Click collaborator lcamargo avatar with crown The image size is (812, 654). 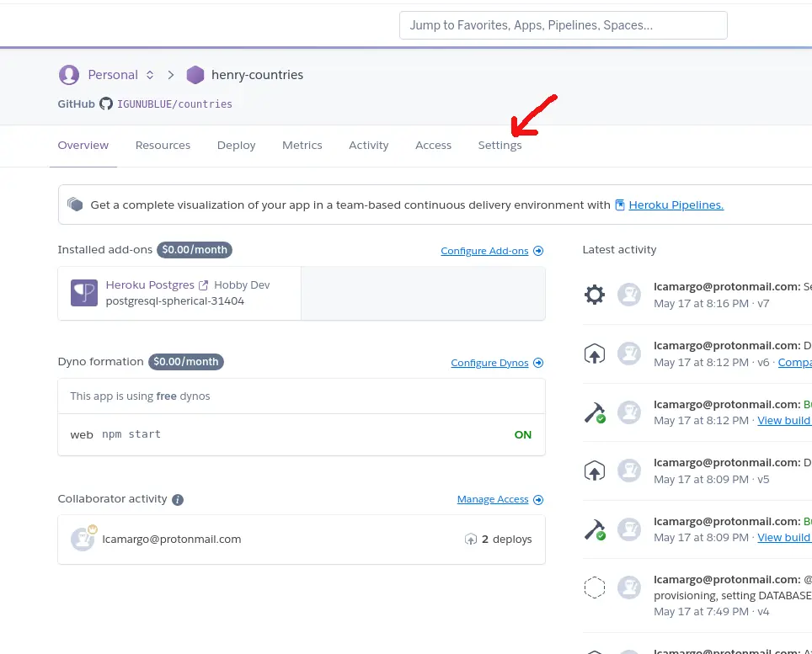[x=83, y=538]
